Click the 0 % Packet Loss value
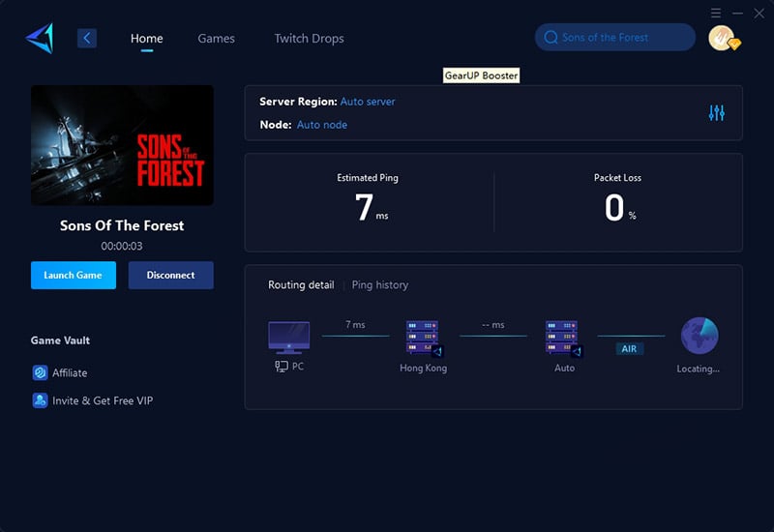 (x=620, y=207)
